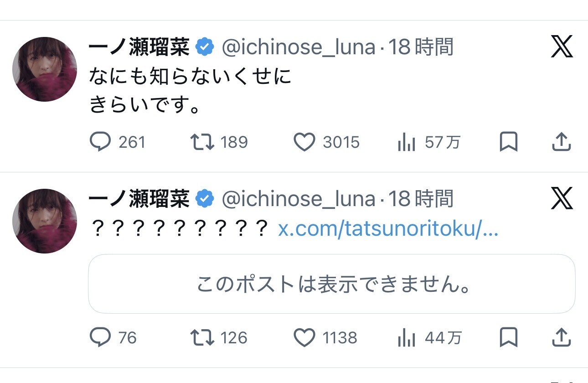This screenshot has height=383, width=588.
Task: Open the first post's profile picture
Action: point(45,69)
